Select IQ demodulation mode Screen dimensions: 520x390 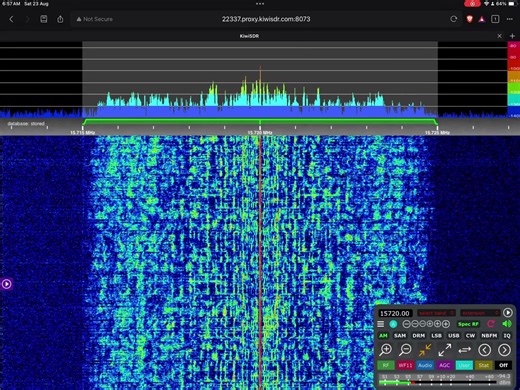[x=507, y=336]
